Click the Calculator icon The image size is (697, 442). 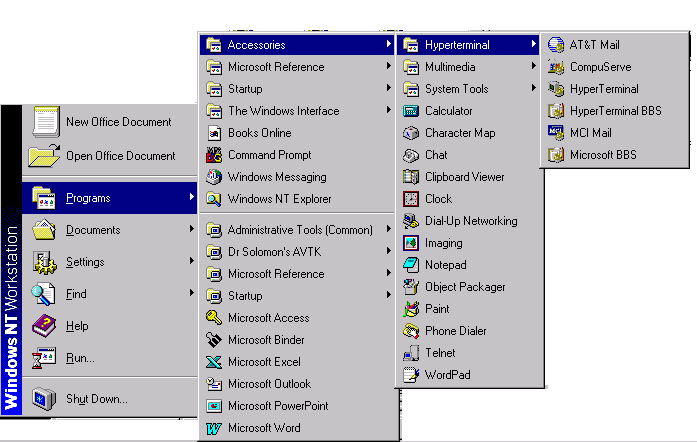(x=411, y=111)
